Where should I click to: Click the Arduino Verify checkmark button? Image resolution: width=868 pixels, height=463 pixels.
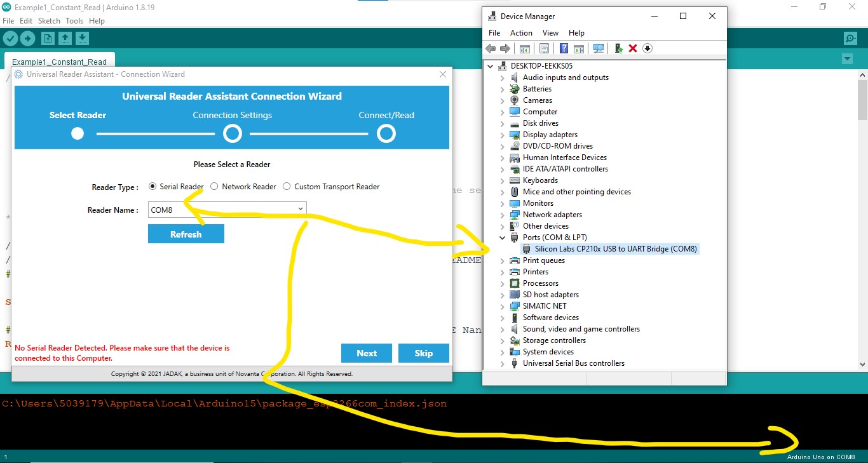(10, 39)
